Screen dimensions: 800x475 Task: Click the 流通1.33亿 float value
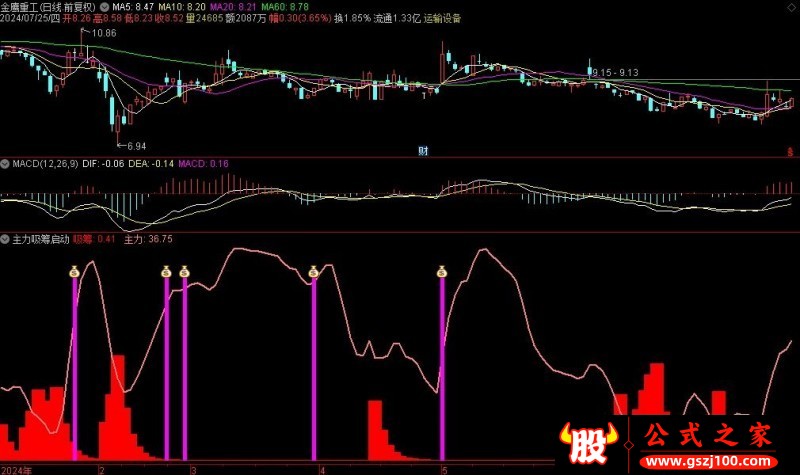click(397, 19)
